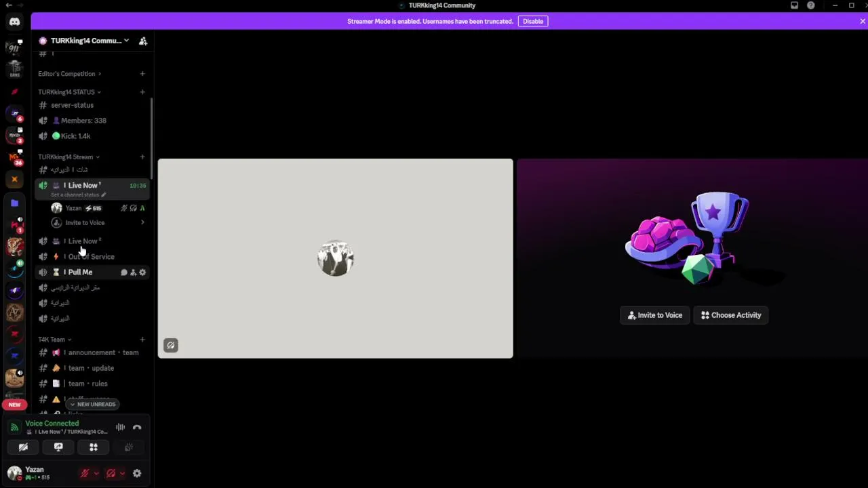Click the invite people icon beside server name

(x=143, y=41)
